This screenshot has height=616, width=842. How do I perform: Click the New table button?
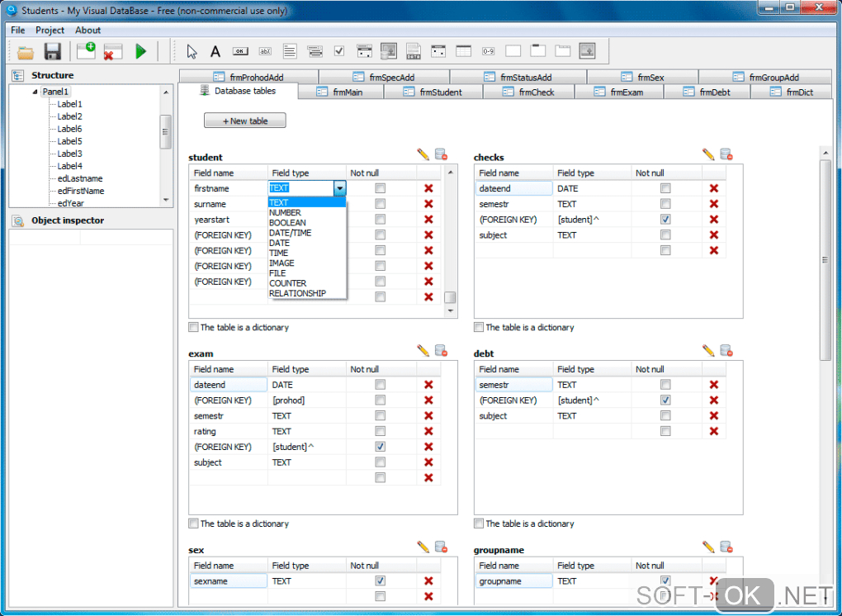coord(245,121)
